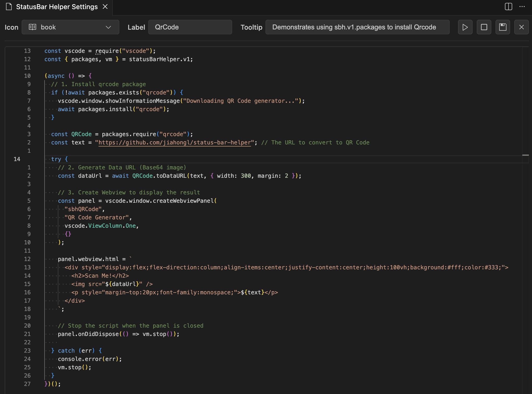Click the Stop script square button

484,27
